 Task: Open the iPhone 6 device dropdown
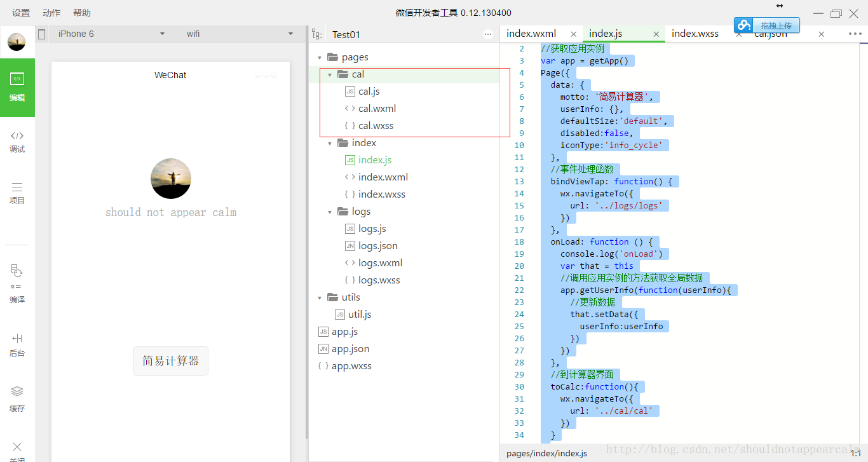(111, 34)
